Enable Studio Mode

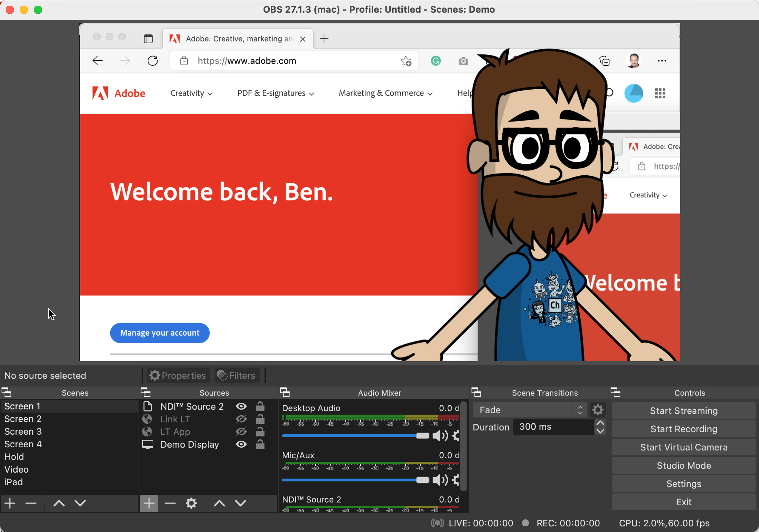point(683,466)
